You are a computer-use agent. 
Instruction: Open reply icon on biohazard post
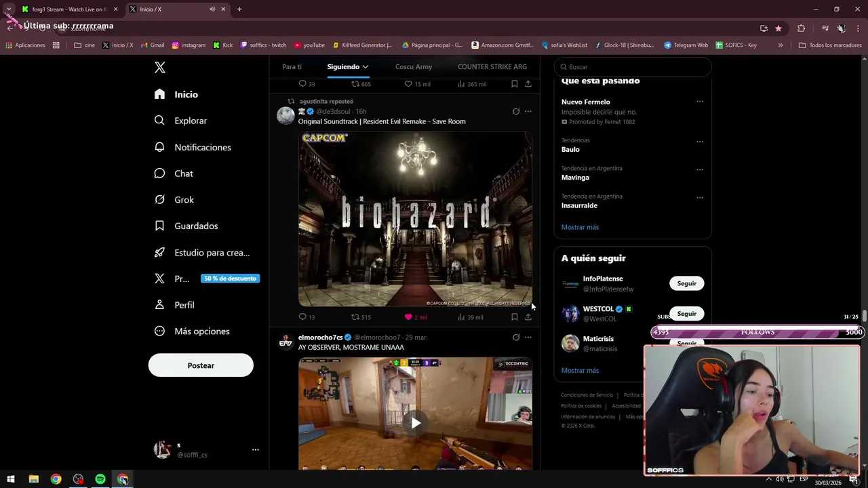(x=302, y=317)
